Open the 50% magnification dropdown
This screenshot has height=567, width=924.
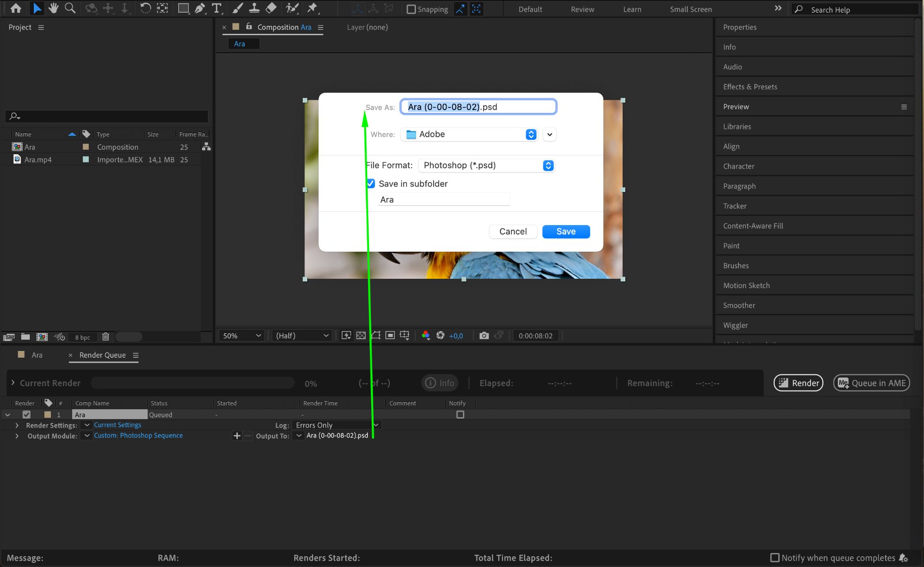pos(242,336)
